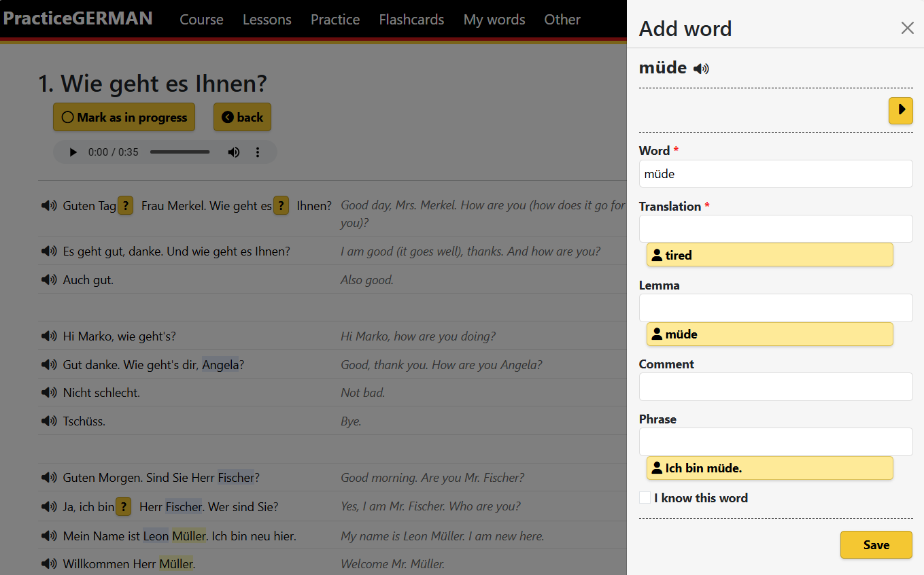924x575 pixels.
Task: Pick suggested translation 'tired'
Action: (769, 256)
